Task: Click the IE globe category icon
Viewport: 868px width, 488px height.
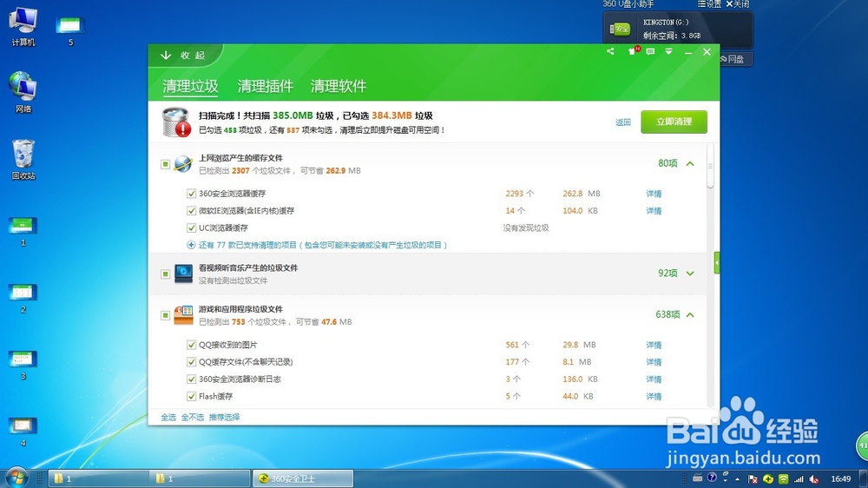Action: tap(183, 164)
